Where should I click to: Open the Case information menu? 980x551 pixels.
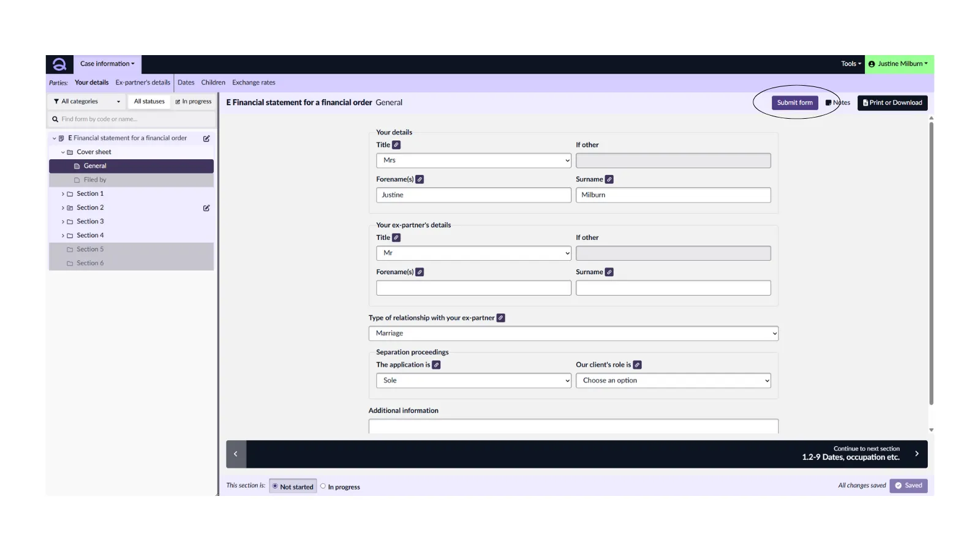coord(107,64)
